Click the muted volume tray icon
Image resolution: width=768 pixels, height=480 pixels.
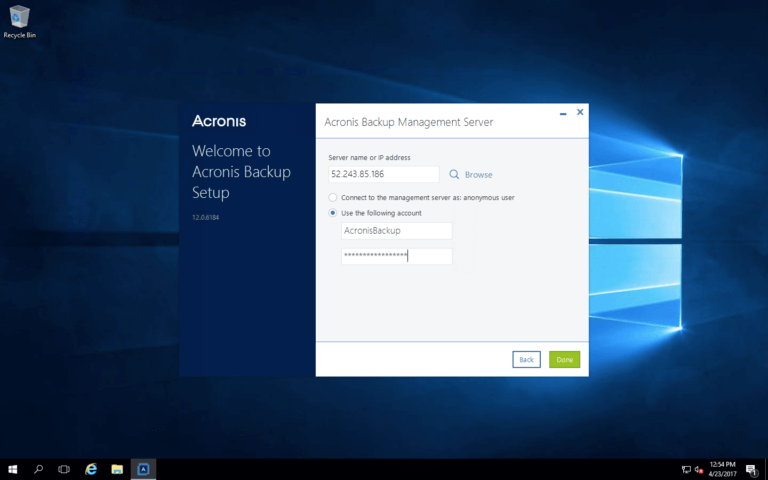(x=699, y=470)
